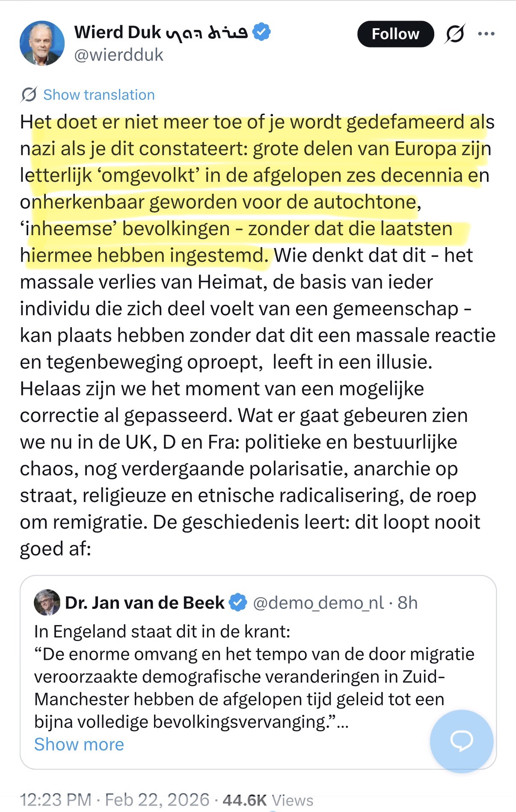Click the 8h timestamp on quoted post
The width and height of the screenshot is (516, 812).
407,603
